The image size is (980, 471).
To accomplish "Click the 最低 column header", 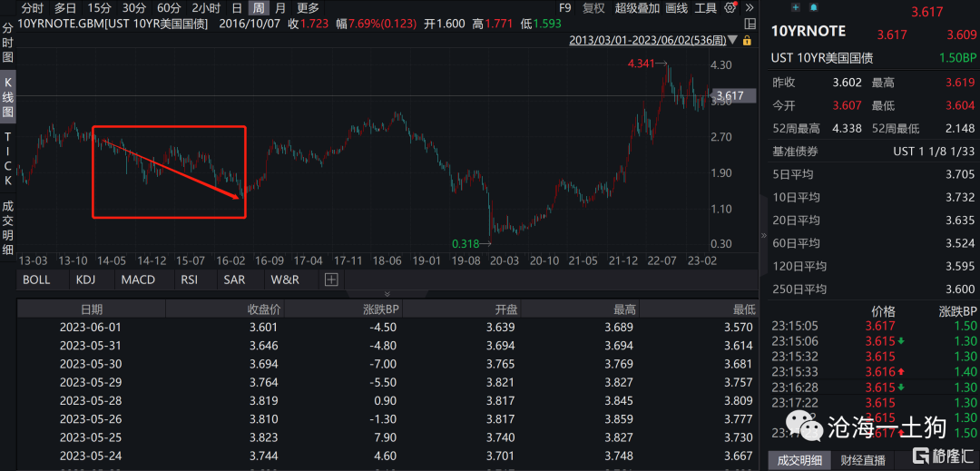I will click(699, 309).
